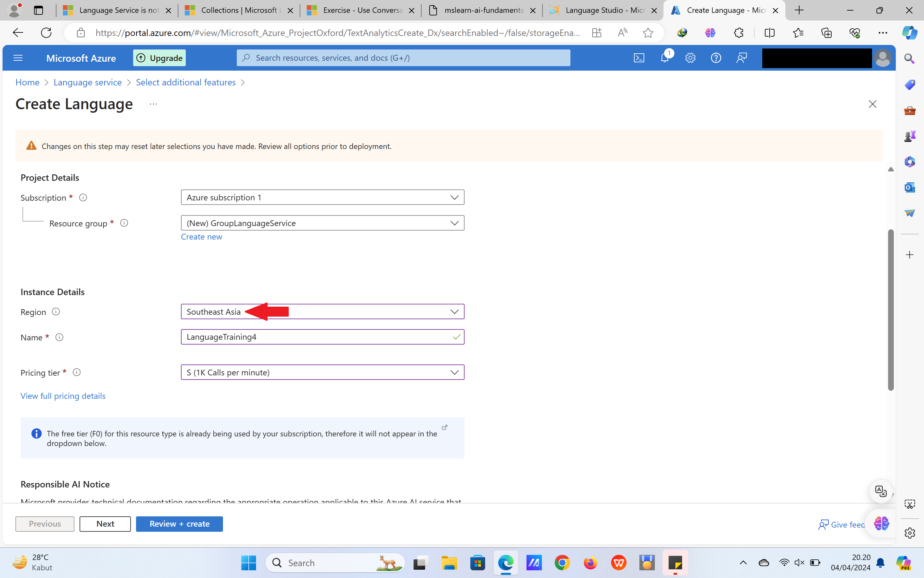
Task: Open View full pricing details link
Action: point(63,396)
